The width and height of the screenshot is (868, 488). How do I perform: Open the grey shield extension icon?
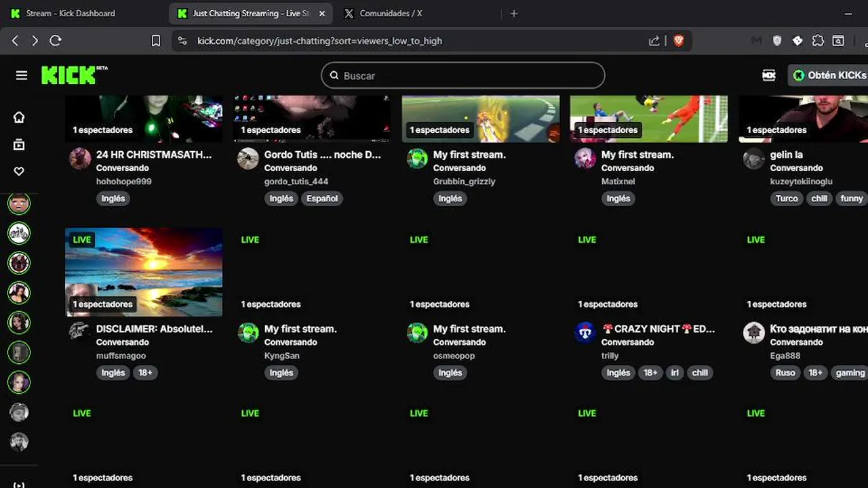777,41
